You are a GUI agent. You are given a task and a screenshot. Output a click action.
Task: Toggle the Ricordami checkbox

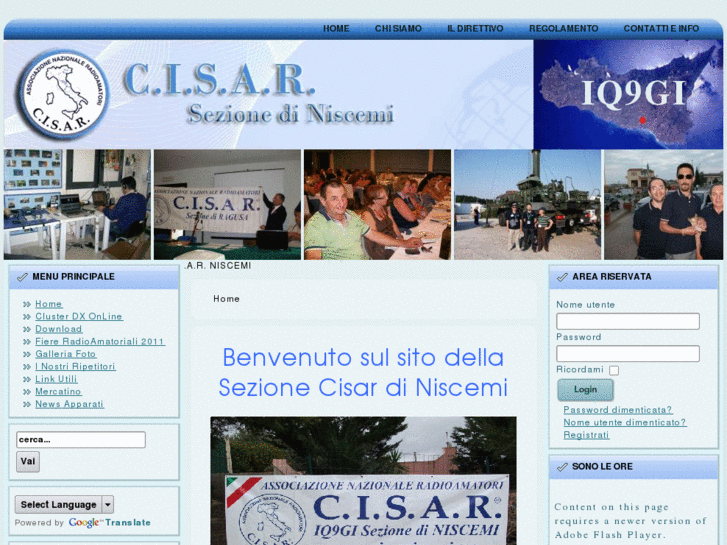(x=614, y=371)
